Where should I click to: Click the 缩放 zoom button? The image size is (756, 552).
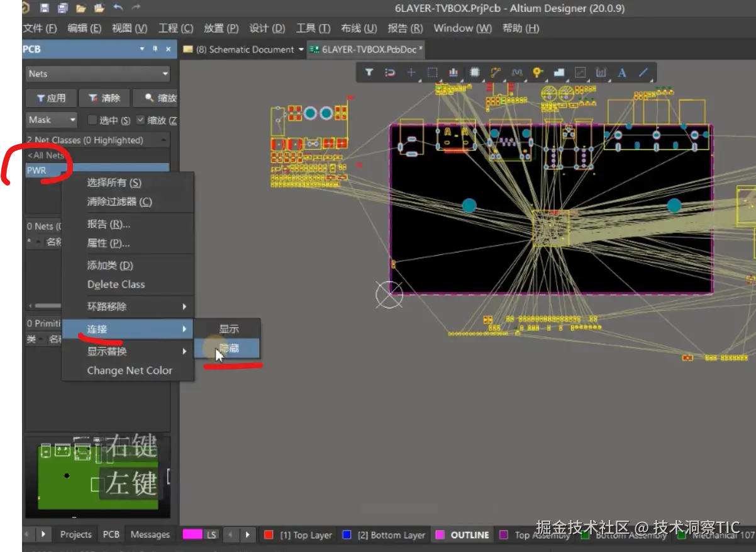pos(156,98)
